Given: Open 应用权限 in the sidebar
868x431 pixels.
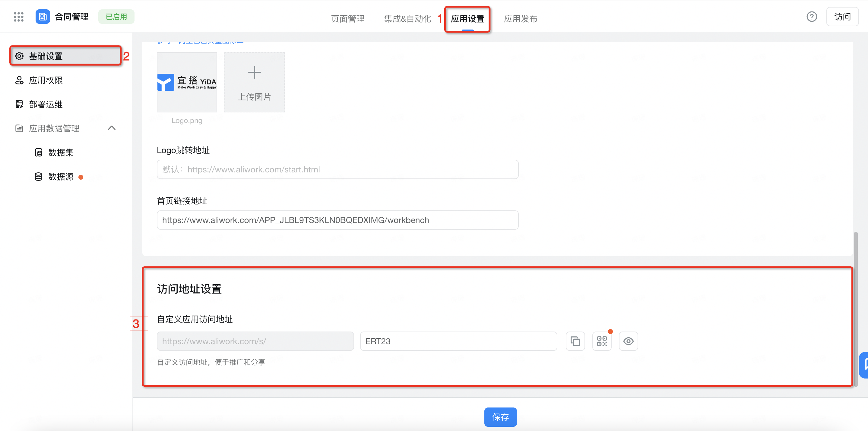Looking at the screenshot, I should click(46, 80).
